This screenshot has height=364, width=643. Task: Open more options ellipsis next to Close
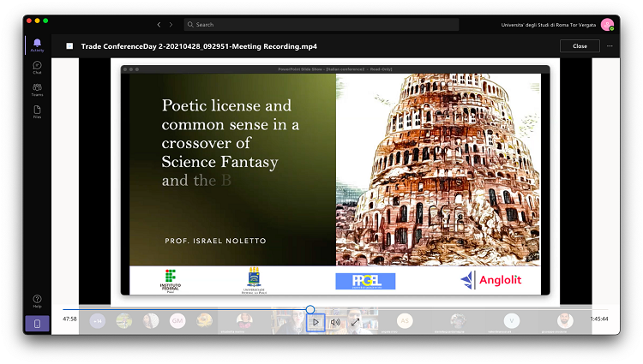click(610, 46)
